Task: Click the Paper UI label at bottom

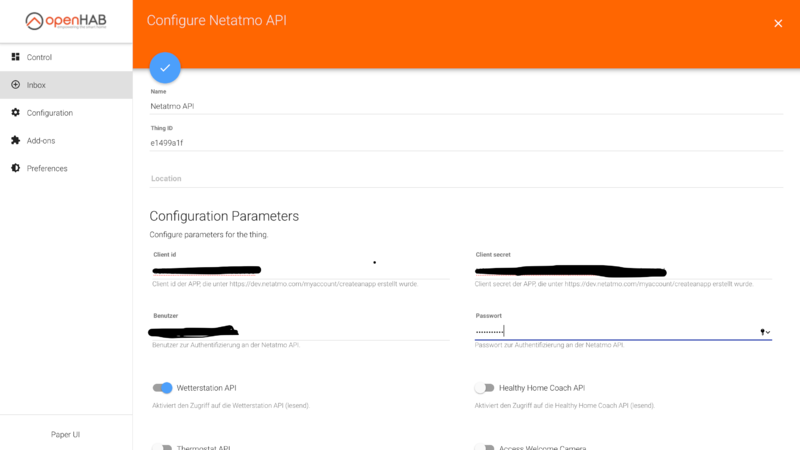Action: 66,434
